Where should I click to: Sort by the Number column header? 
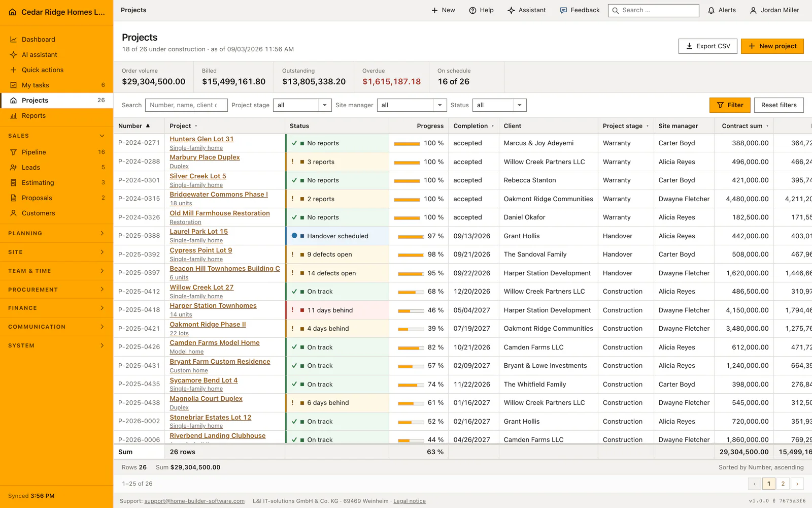click(139, 126)
